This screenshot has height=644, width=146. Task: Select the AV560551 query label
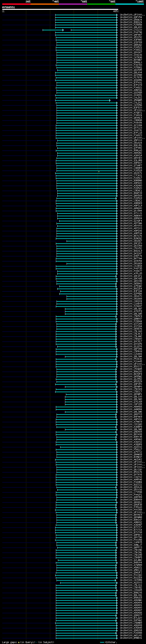[x=8, y=8]
